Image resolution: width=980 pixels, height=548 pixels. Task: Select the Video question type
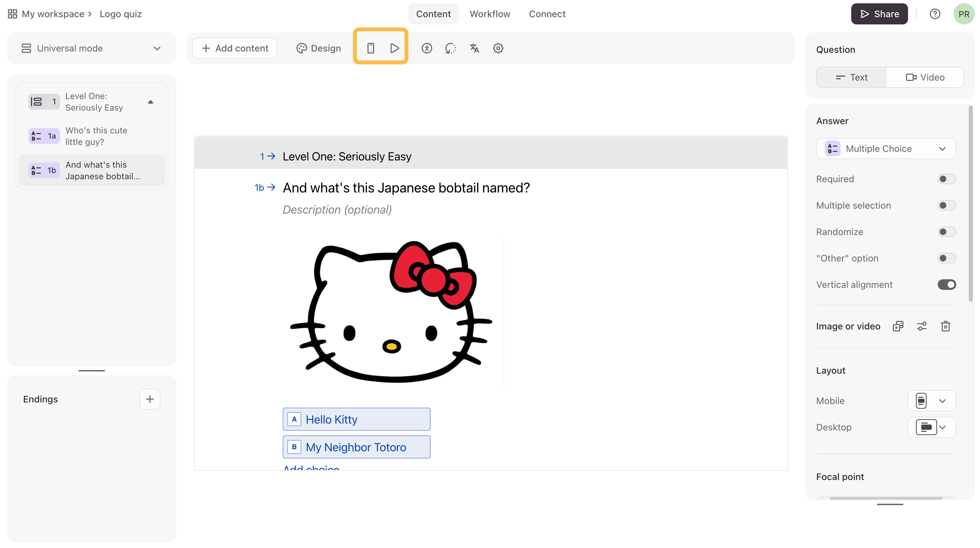pos(925,77)
